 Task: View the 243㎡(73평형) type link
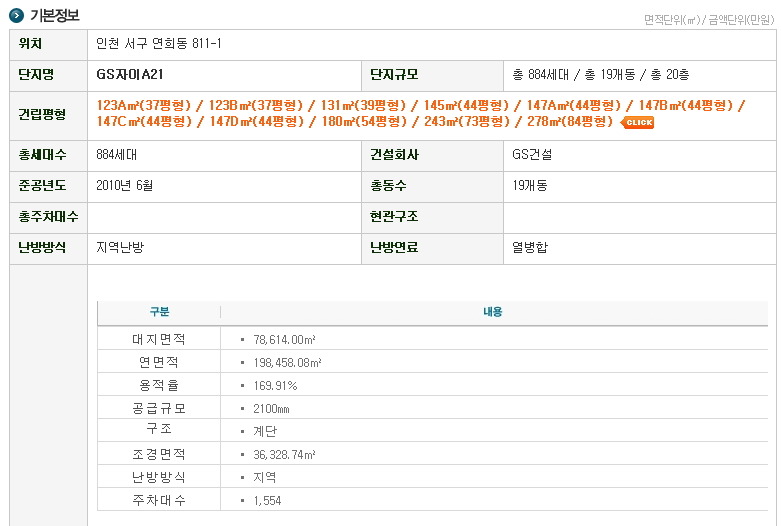467,121
